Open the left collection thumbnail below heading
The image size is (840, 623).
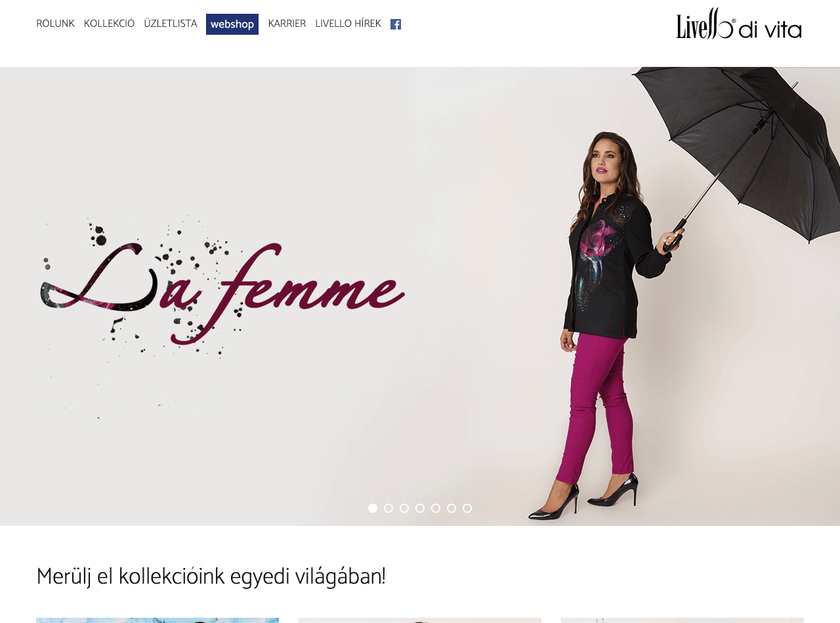pos(157,620)
